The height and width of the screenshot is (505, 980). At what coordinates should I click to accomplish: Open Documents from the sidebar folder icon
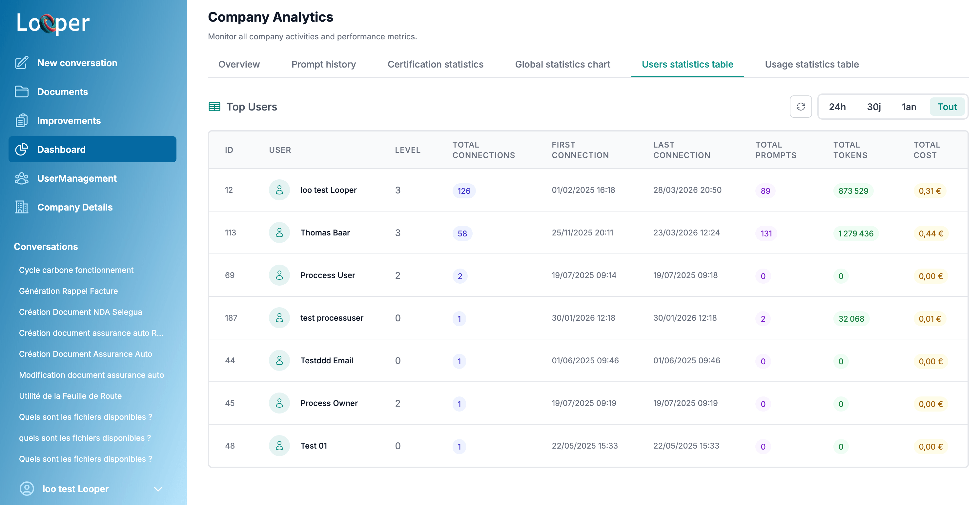coord(22,91)
